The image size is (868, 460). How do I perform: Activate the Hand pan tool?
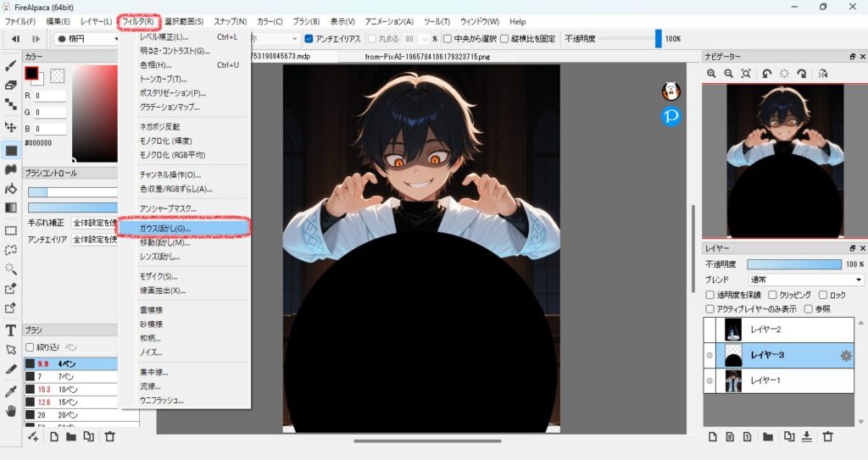click(11, 411)
